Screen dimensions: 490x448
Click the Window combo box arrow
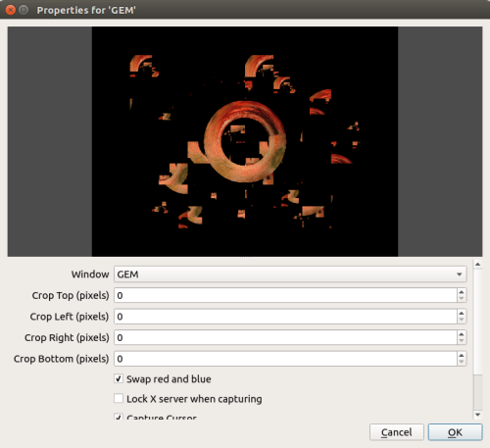[460, 274]
